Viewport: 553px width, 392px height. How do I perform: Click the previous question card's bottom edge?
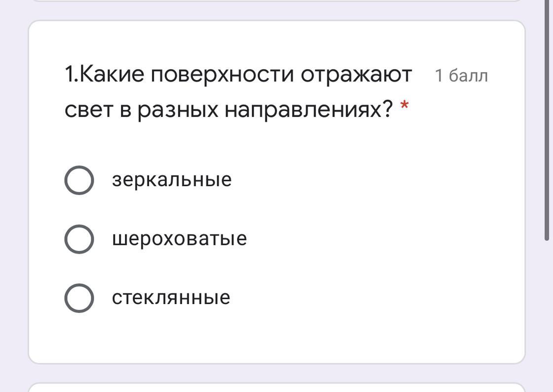[x=276, y=0]
